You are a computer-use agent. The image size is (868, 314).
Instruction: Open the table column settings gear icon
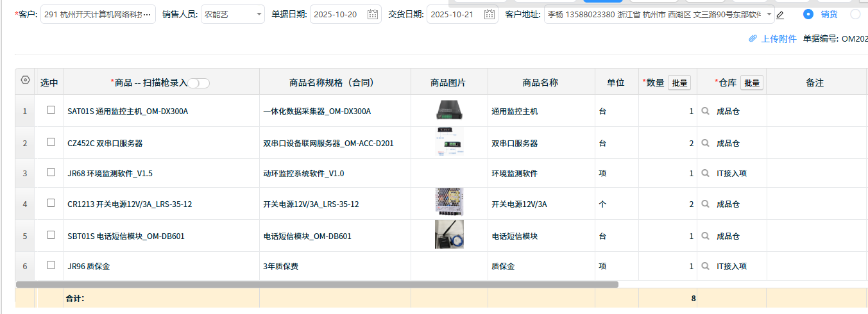(x=25, y=81)
